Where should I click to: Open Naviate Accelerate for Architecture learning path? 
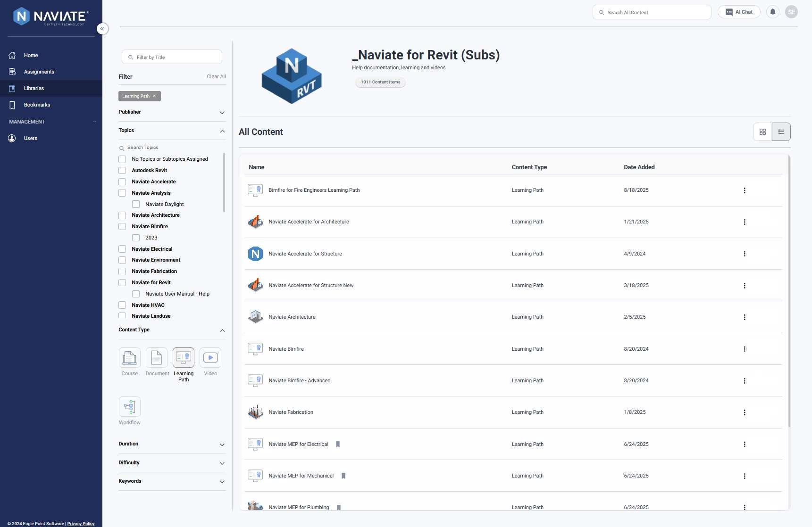click(309, 222)
